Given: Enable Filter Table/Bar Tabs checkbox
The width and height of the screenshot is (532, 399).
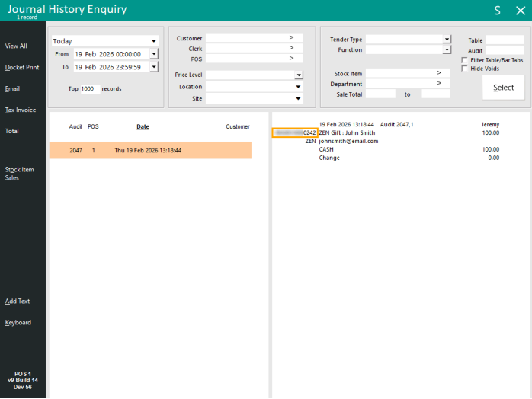Looking at the screenshot, I should pos(465,60).
